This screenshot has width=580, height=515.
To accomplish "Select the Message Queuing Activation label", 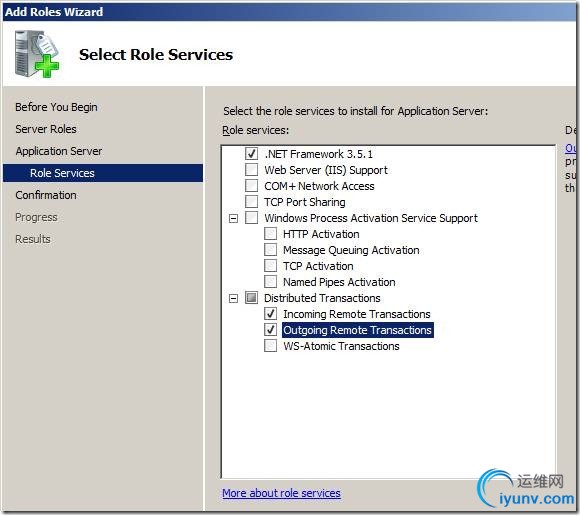I will pos(351,250).
